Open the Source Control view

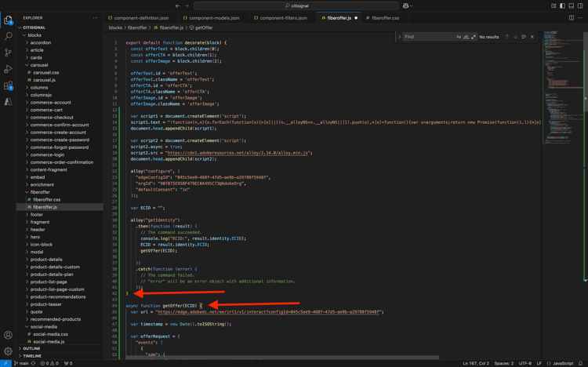click(9, 53)
